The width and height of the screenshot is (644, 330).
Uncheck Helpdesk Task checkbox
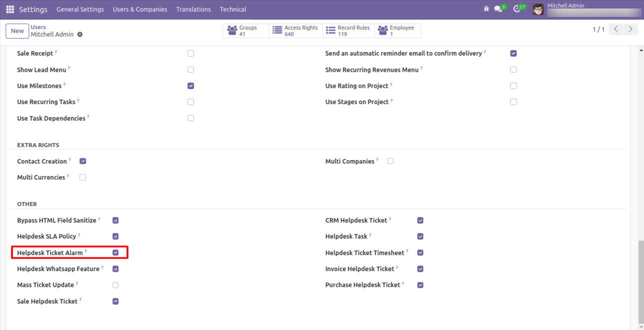(x=420, y=236)
